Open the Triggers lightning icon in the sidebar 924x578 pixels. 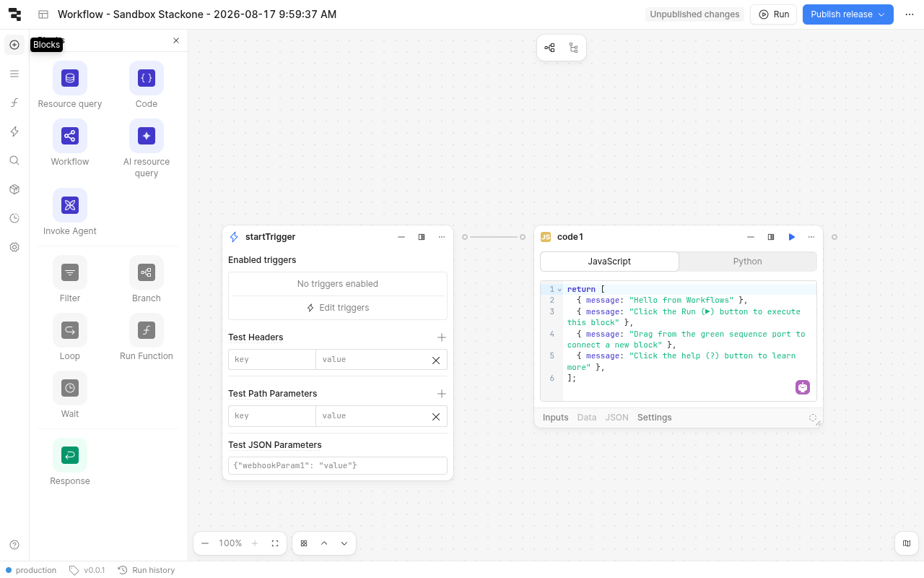click(14, 131)
